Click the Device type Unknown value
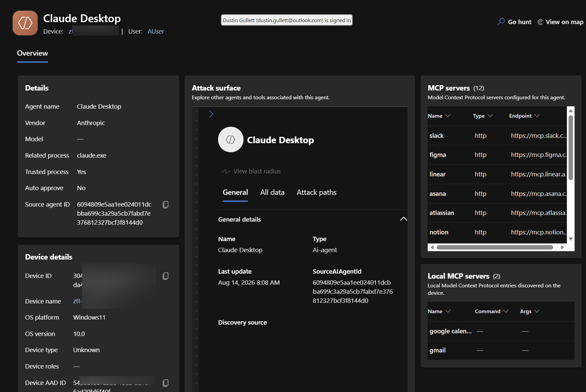 [86, 350]
